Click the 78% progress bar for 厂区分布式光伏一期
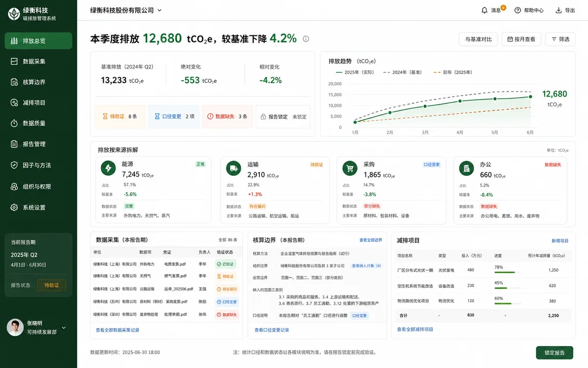The height and width of the screenshot is (368, 588). tap(508, 272)
